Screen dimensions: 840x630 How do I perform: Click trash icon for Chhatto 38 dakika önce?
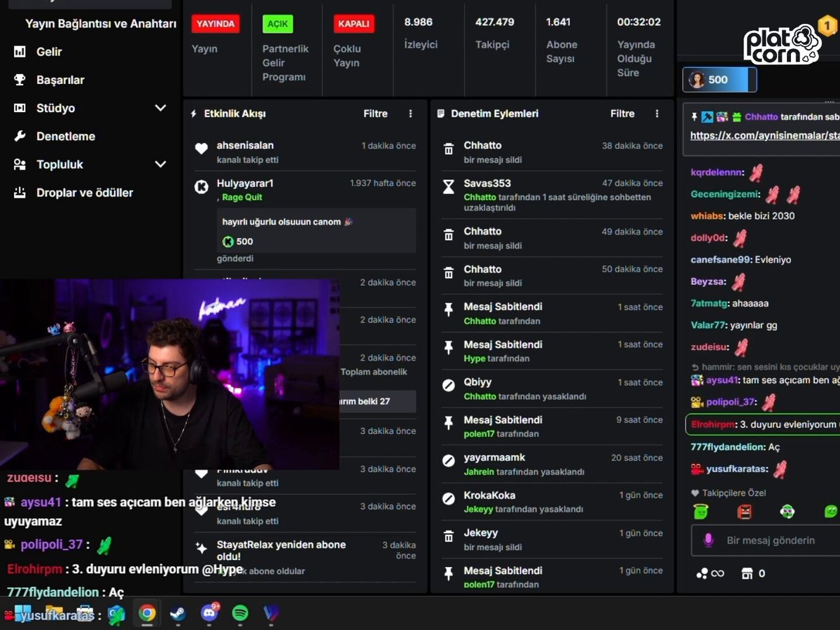(x=449, y=149)
